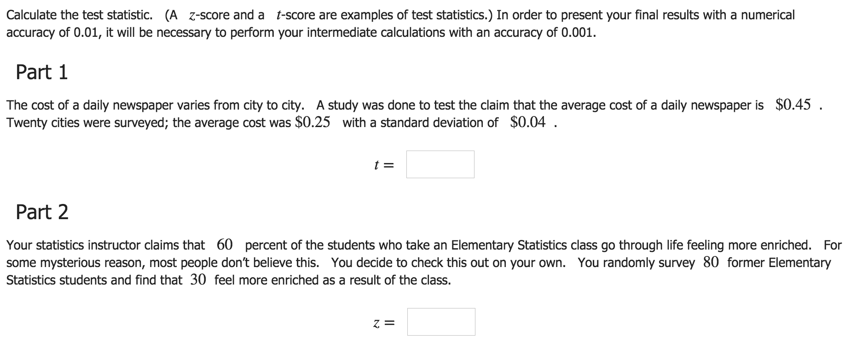This screenshot has height=349, width=868.
Task: Click the "t =" label
Action: tap(384, 164)
